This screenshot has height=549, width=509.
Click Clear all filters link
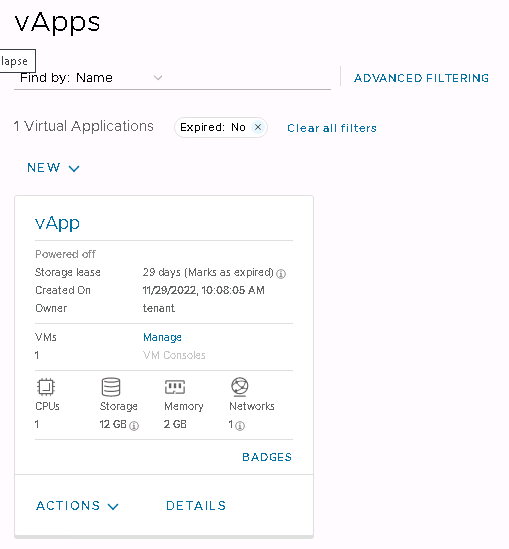coord(332,128)
